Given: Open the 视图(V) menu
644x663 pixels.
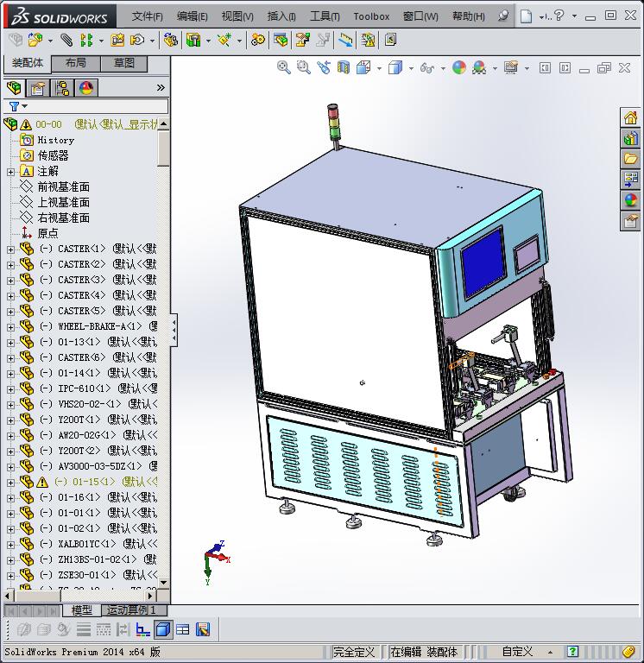Looking at the screenshot, I should 237,16.
